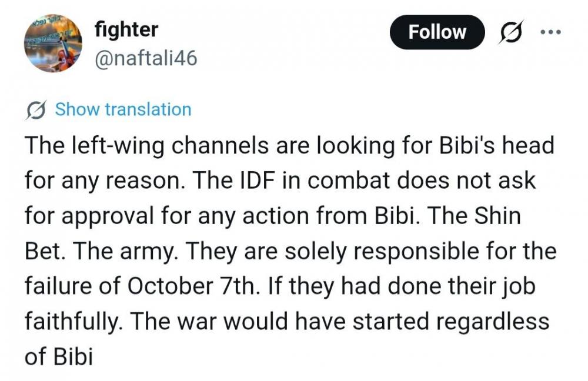Screen dimensions: 588x381
Task: Click the last line reading of Bibi
Action: click(58, 357)
